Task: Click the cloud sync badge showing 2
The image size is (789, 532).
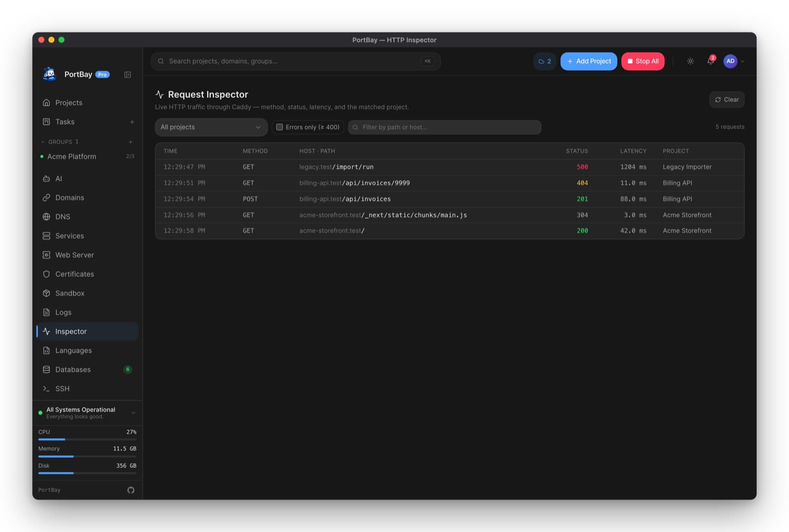Action: tap(544, 61)
